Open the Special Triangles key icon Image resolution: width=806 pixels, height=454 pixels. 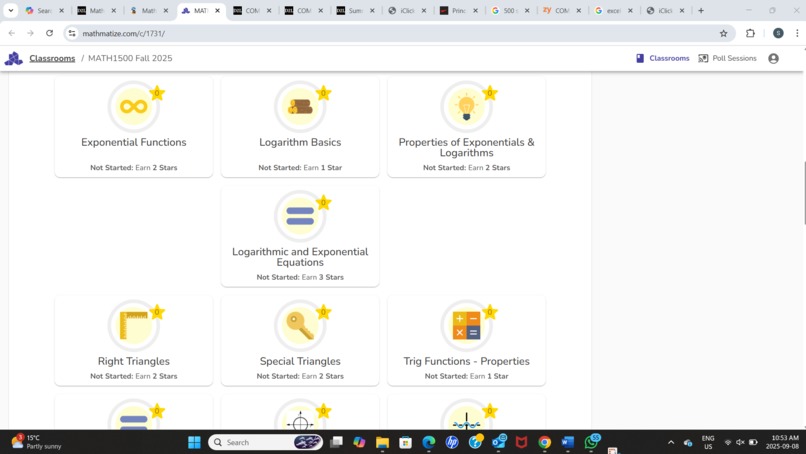point(300,325)
